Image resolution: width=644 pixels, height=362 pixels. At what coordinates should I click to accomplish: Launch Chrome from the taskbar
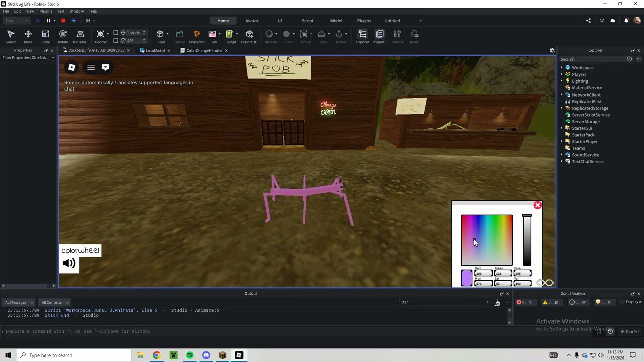click(x=157, y=355)
